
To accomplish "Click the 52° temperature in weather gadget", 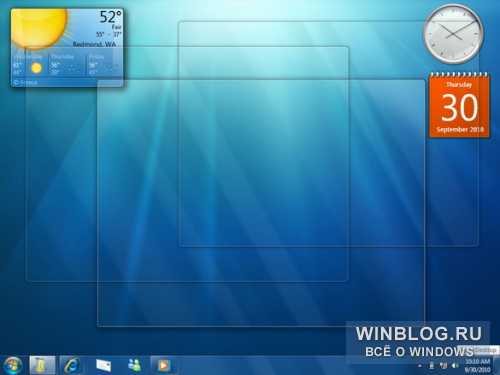I will tap(111, 17).
